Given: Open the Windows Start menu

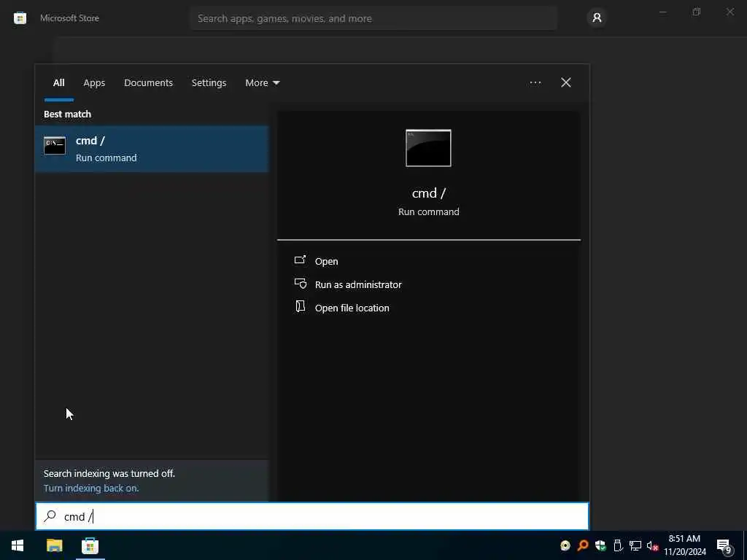Looking at the screenshot, I should (18, 545).
